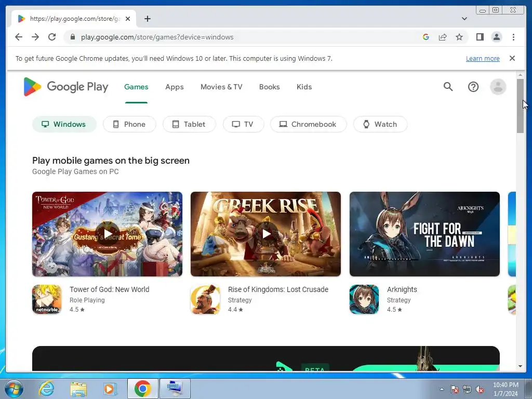This screenshot has height=399, width=532.
Task: Open Rise of Kingdoms: Lost Crusade title
Action: (278, 289)
